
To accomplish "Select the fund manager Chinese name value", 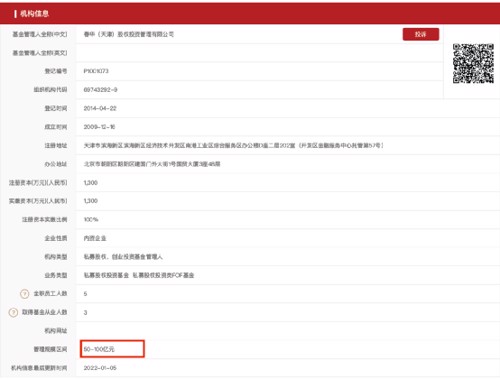I will pos(129,34).
